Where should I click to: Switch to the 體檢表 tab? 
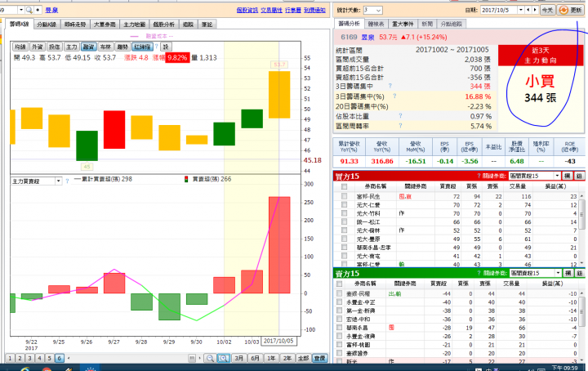point(376,24)
